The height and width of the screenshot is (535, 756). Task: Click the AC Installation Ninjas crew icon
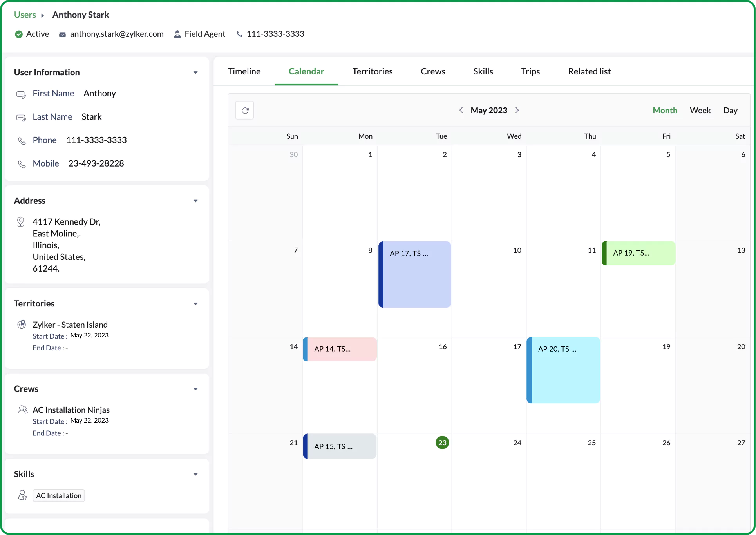click(22, 410)
